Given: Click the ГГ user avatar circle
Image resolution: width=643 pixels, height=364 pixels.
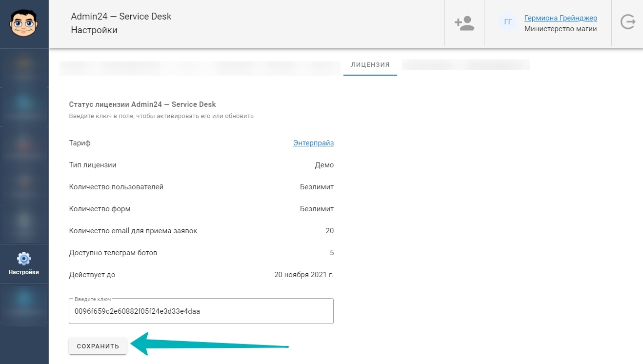Looking at the screenshot, I should [508, 22].
